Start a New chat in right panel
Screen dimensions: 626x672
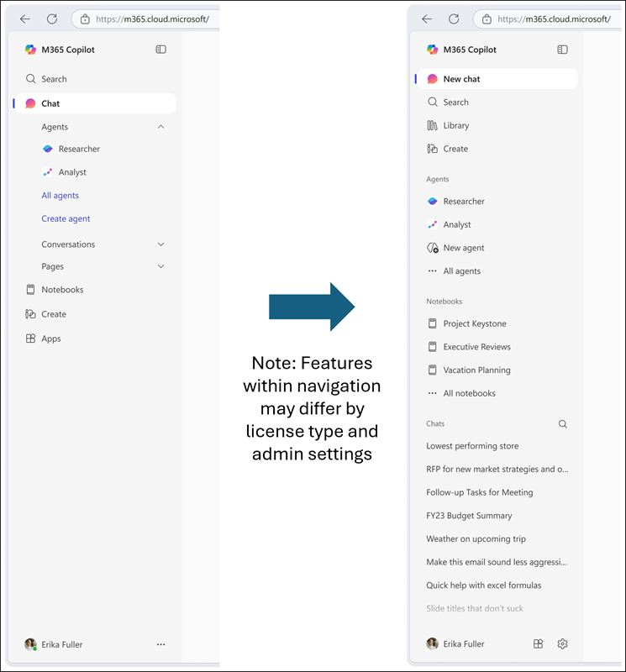pyautogui.click(x=497, y=79)
